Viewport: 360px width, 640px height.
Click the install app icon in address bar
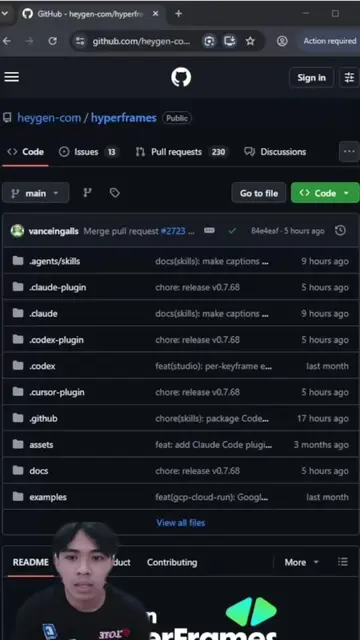click(230, 41)
